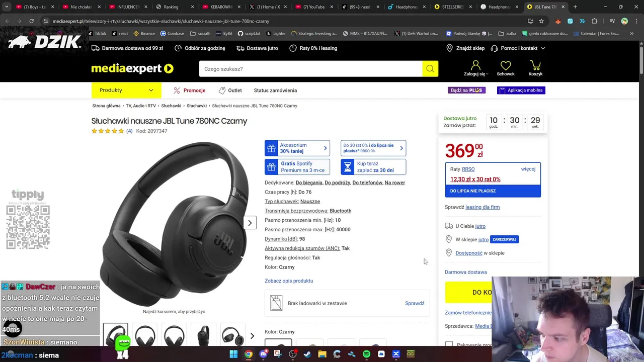Open the Chrome extensions puzzle icon
The width and height of the screenshot is (644, 362).
[x=595, y=21]
